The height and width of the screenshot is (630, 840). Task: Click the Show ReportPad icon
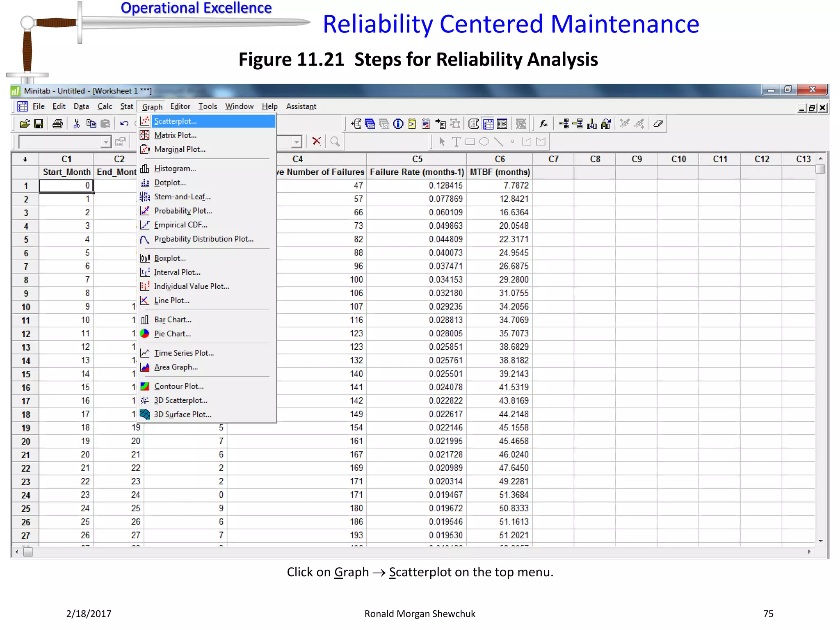pyautogui.click(x=426, y=123)
